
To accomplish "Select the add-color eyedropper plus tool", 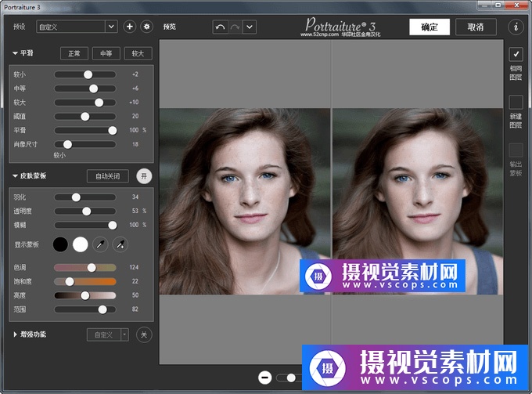I will tap(120, 245).
